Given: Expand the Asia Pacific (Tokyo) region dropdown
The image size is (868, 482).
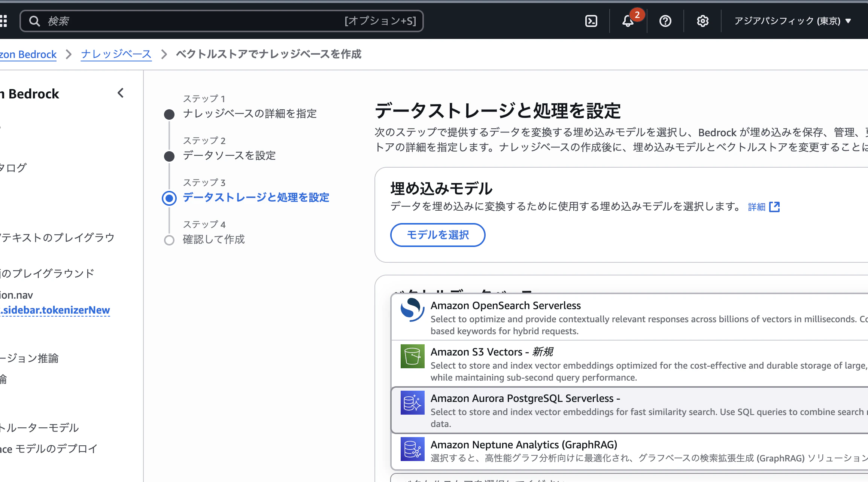Looking at the screenshot, I should click(792, 21).
